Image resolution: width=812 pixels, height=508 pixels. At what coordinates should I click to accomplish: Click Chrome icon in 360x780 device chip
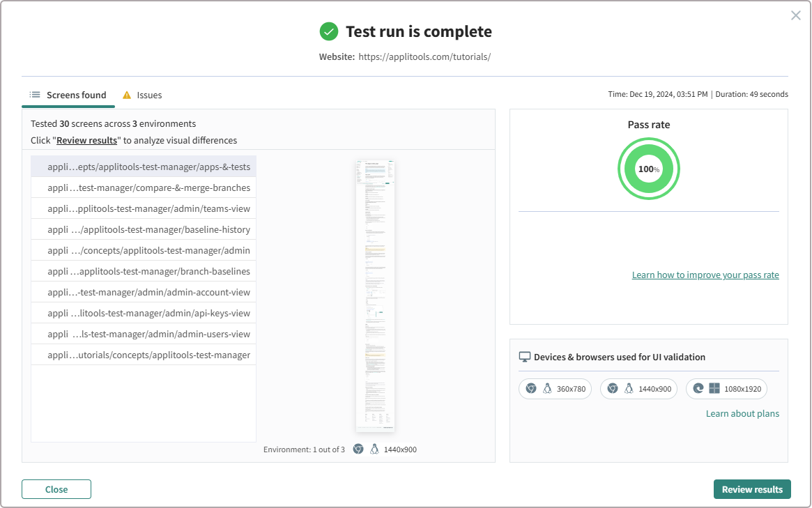pyautogui.click(x=531, y=389)
